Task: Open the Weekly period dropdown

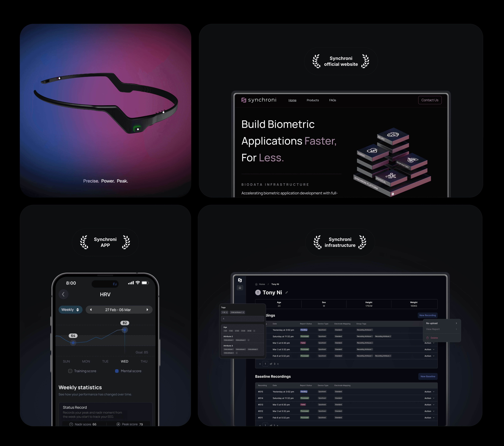Action: [70, 310]
